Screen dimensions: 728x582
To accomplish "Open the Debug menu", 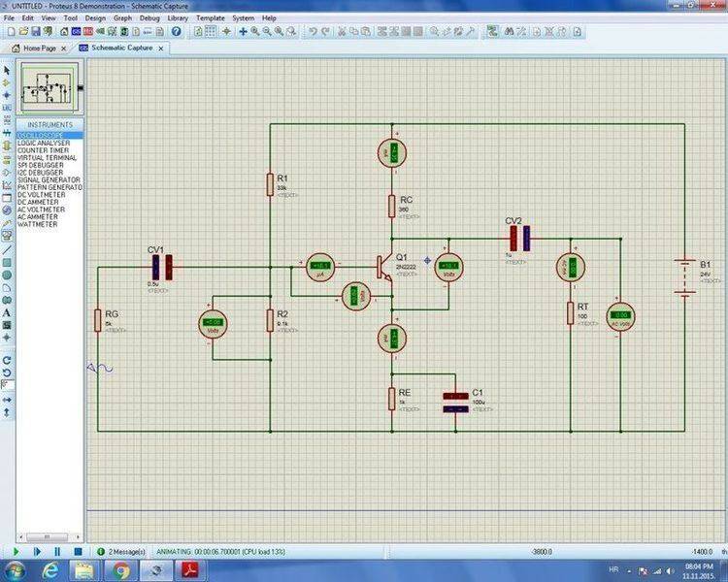I will tap(149, 17).
